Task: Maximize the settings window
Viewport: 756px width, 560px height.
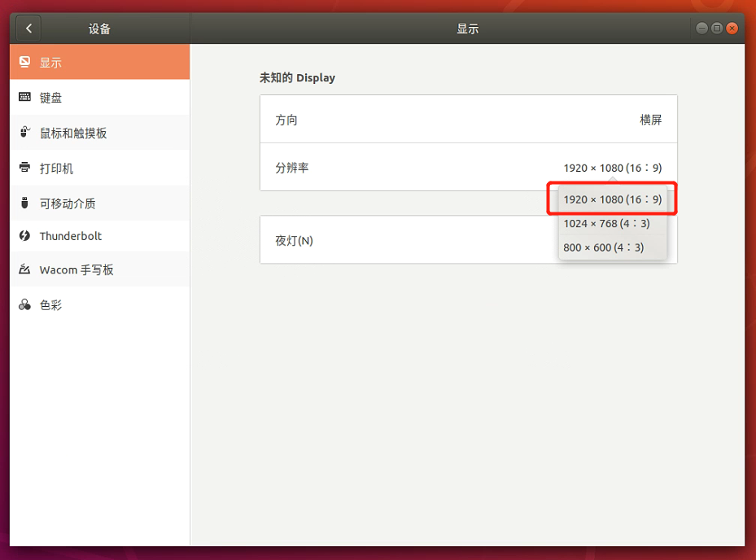Action: pos(717,28)
